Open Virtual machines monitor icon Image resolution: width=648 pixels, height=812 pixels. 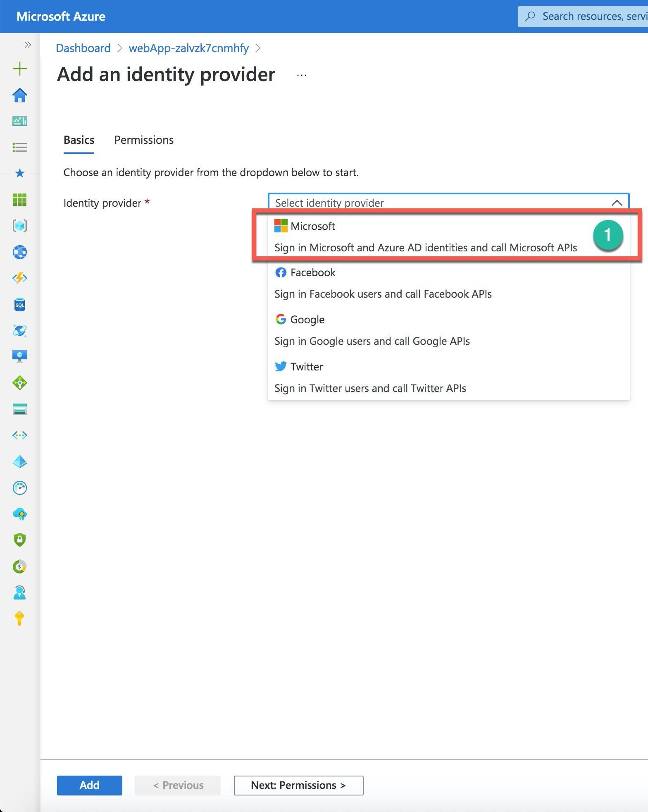point(20,356)
